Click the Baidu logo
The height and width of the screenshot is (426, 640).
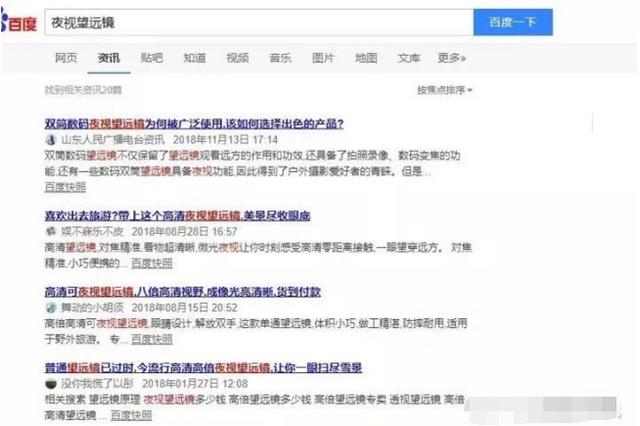pos(19,22)
